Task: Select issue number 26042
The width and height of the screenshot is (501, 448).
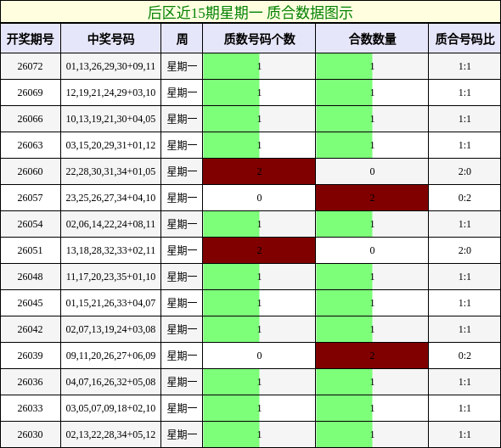Action: [x=30, y=329]
